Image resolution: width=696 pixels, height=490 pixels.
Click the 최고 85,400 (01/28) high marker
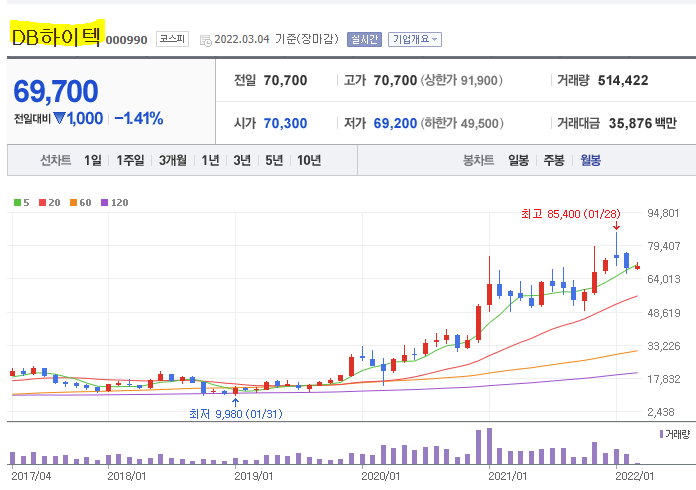570,214
